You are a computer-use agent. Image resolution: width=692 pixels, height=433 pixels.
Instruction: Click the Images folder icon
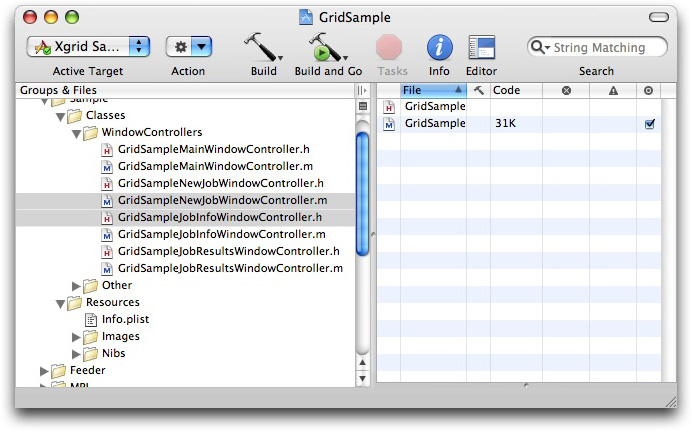[x=90, y=337]
